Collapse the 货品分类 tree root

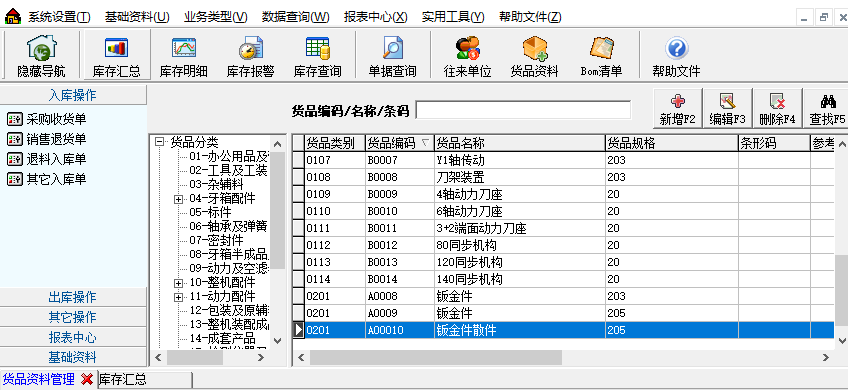(x=159, y=142)
